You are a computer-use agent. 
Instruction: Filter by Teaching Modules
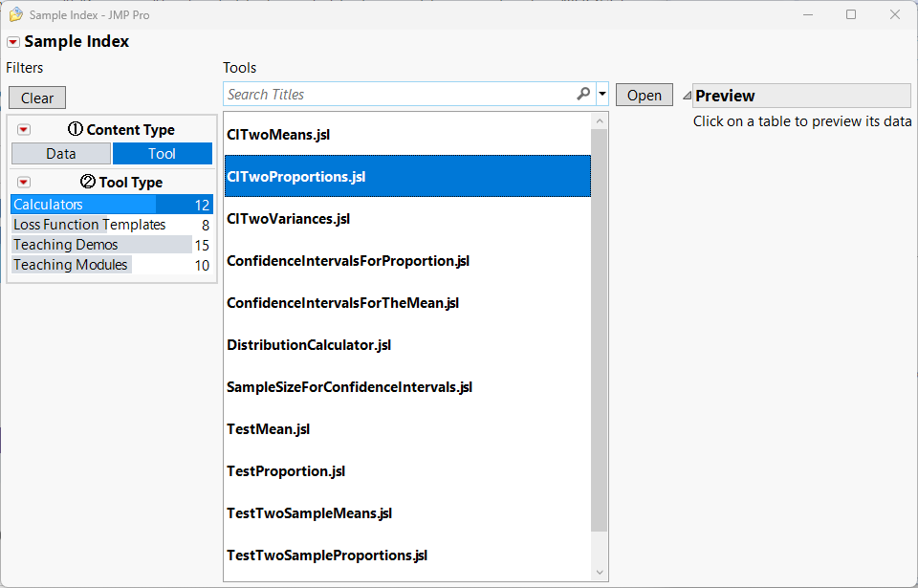(x=111, y=265)
